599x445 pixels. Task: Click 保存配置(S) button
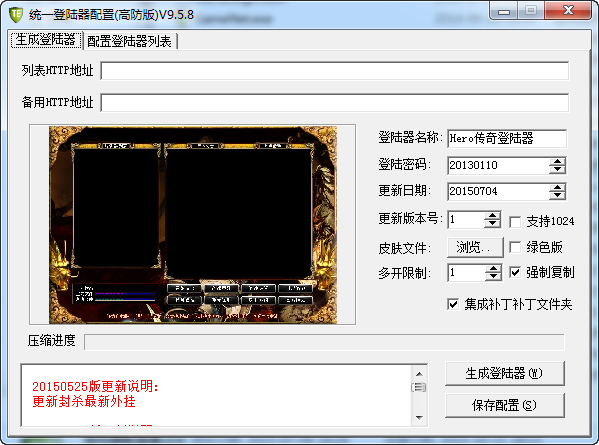(x=504, y=405)
